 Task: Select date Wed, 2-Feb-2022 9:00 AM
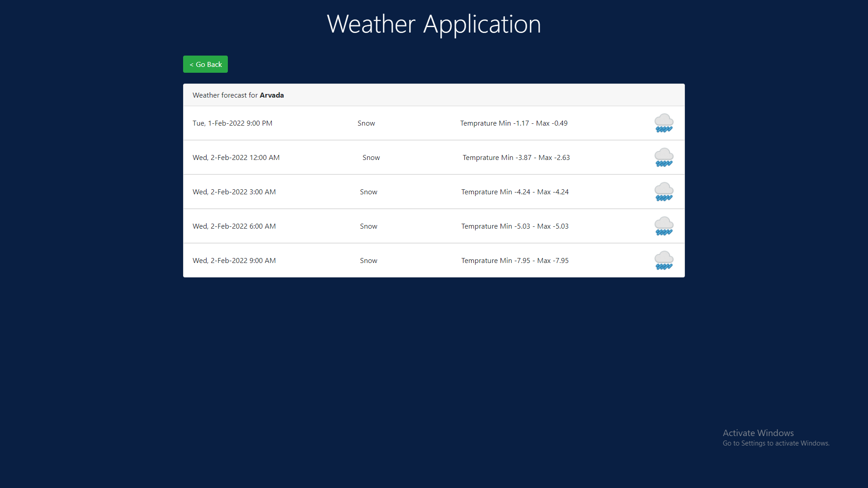234,261
